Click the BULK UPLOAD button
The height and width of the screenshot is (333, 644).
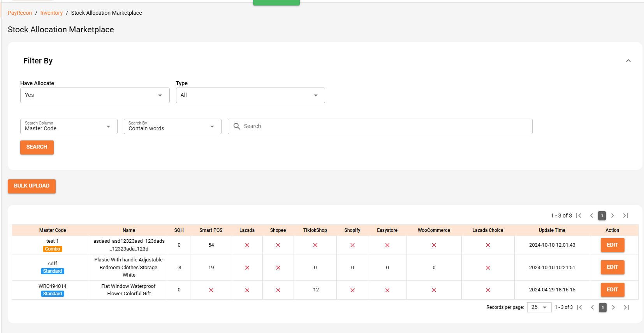[x=32, y=186]
